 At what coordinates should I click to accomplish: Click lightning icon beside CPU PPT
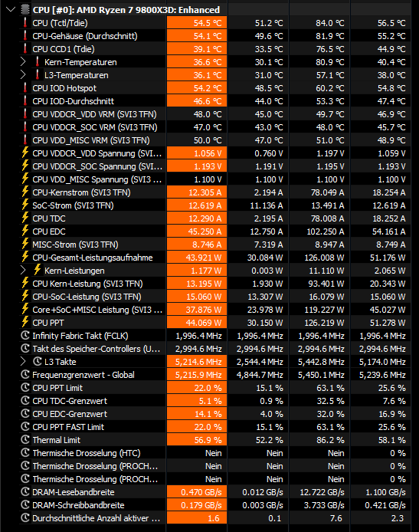(25, 322)
